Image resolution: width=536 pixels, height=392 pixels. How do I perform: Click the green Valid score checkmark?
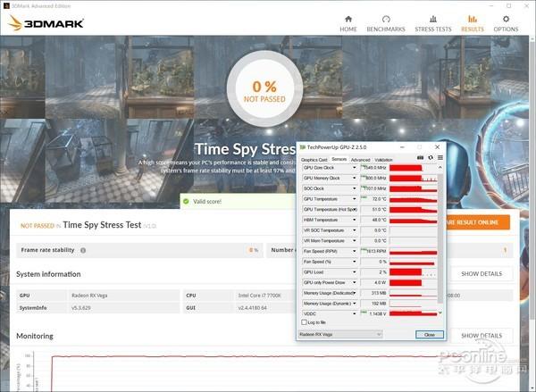pyautogui.click(x=186, y=201)
